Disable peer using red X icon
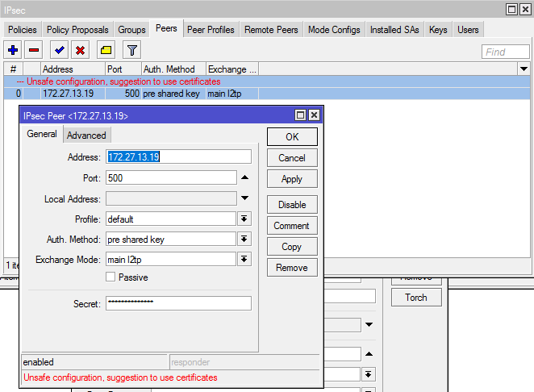 coord(80,50)
